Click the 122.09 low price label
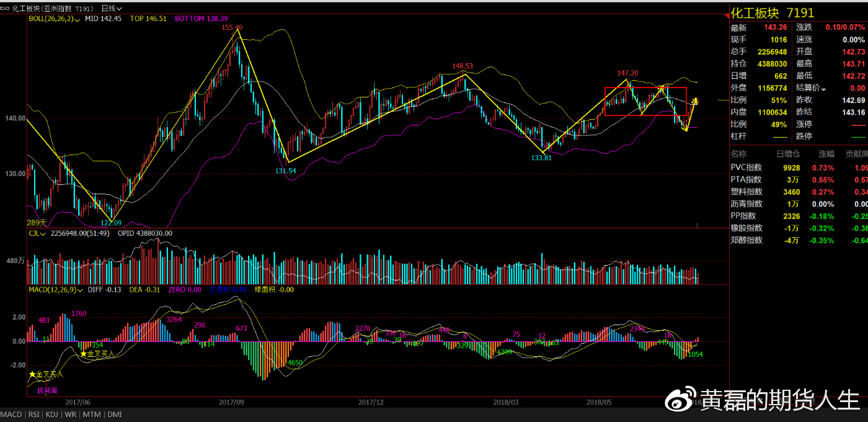Screen dimensions: 868x422 pyautogui.click(x=111, y=223)
